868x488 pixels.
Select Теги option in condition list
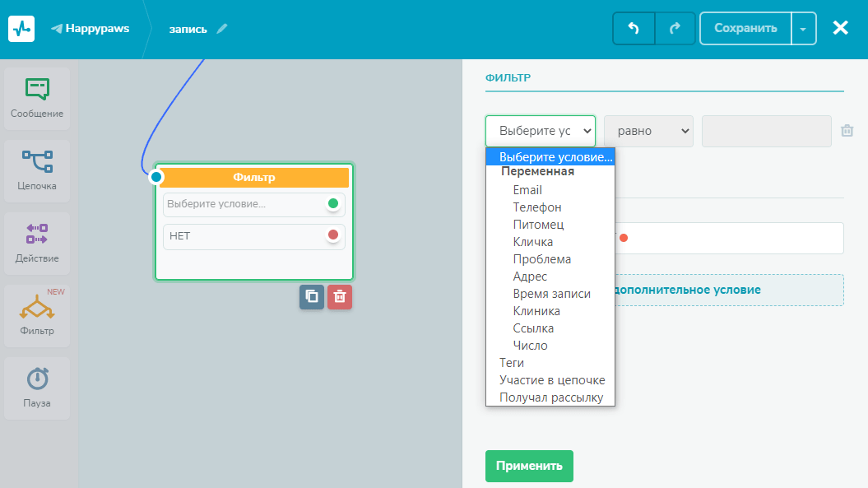[512, 363]
